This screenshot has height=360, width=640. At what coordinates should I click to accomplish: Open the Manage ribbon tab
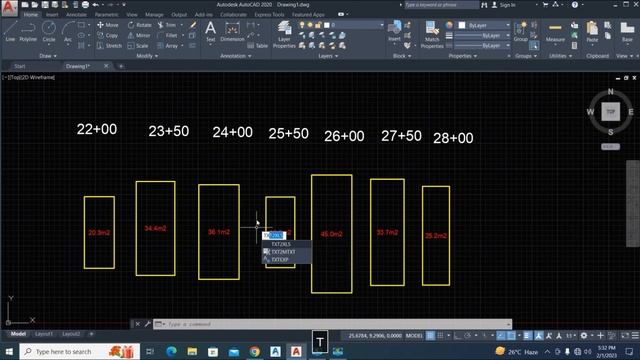tap(154, 15)
